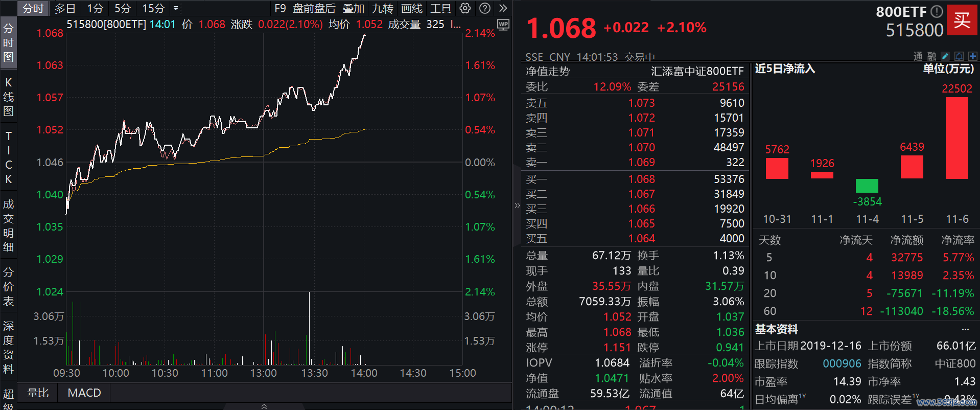Open the chart settings gear icon
Image resolution: width=980 pixels, height=410 pixels.
click(x=465, y=8)
